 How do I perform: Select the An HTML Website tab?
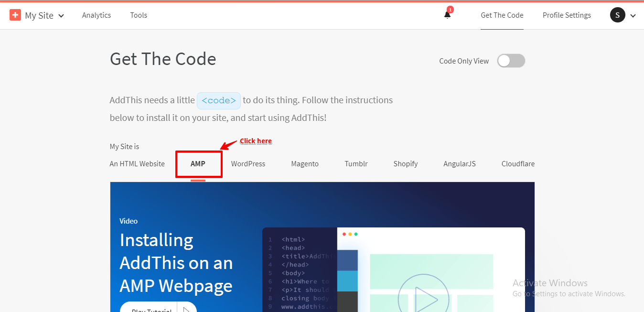click(137, 164)
